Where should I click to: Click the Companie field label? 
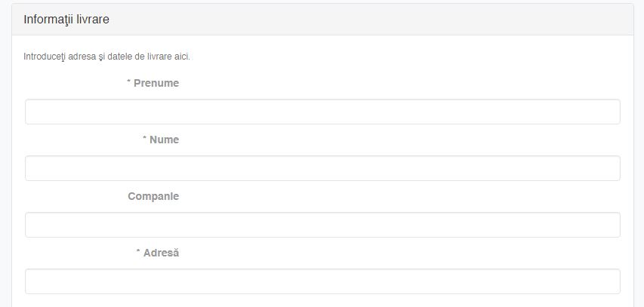point(153,196)
